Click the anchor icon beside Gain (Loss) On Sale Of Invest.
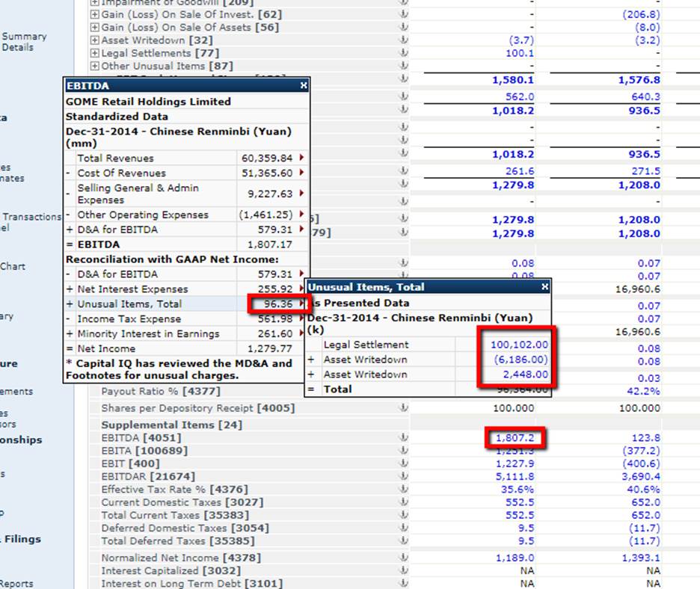The image size is (700, 589). click(x=403, y=14)
